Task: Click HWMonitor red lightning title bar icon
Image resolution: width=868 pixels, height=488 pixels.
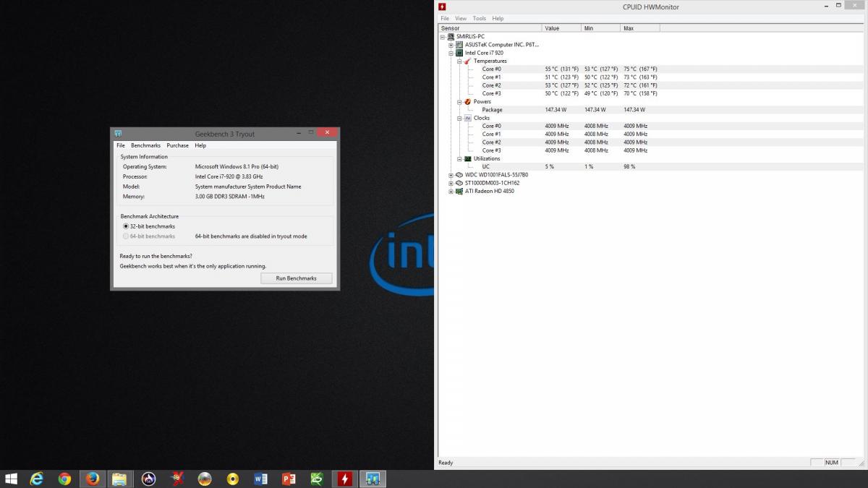Action: point(442,7)
